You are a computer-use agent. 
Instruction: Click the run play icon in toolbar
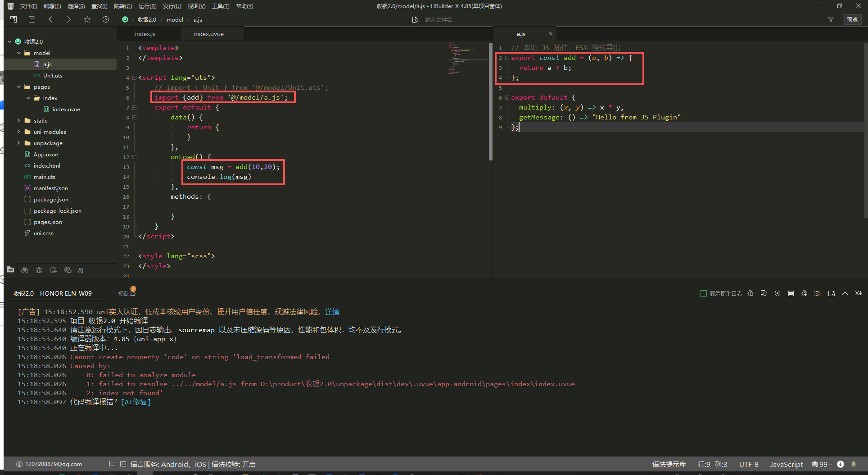pyautogui.click(x=106, y=19)
